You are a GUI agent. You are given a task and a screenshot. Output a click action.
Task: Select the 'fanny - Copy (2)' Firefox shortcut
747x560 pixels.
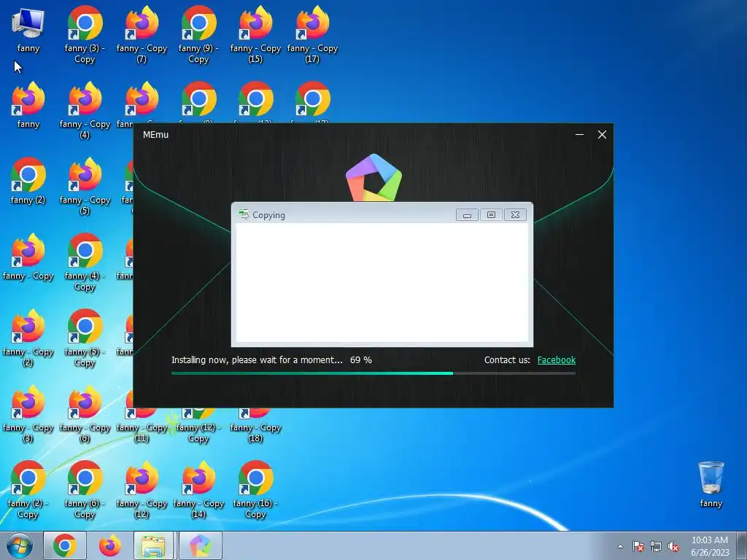click(28, 338)
